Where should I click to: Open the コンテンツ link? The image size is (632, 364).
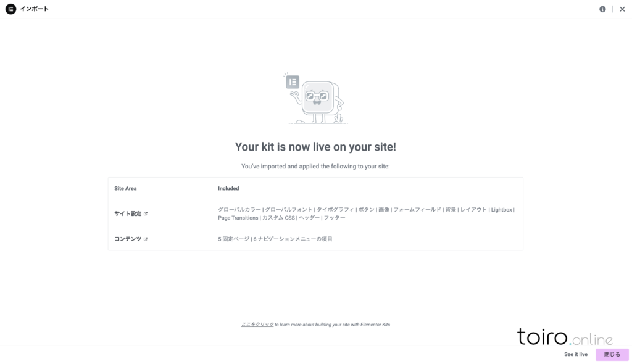coord(128,239)
